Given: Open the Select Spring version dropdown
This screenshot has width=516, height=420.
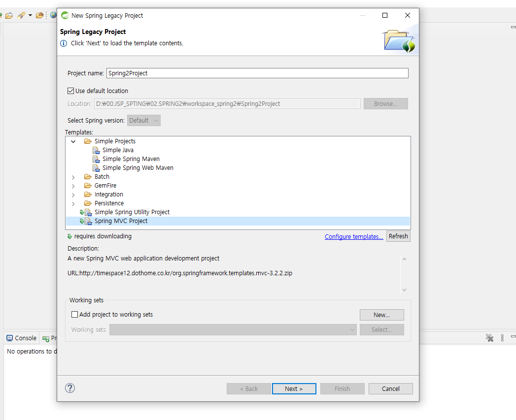Looking at the screenshot, I should coord(144,120).
